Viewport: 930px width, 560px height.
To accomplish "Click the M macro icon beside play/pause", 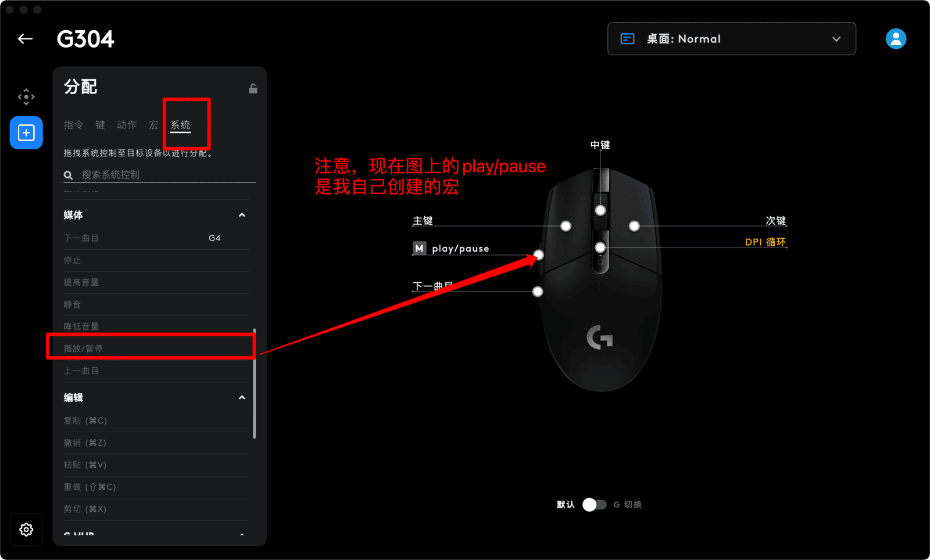I will point(420,249).
